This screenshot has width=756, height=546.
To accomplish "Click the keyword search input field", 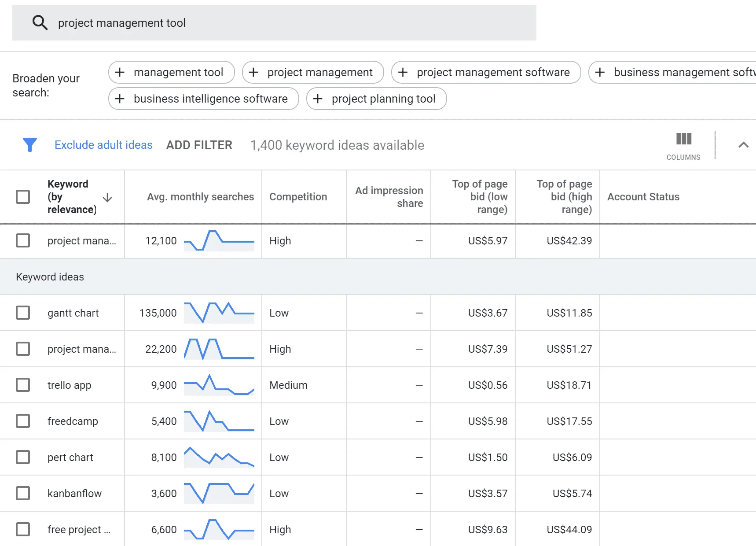I will point(274,23).
